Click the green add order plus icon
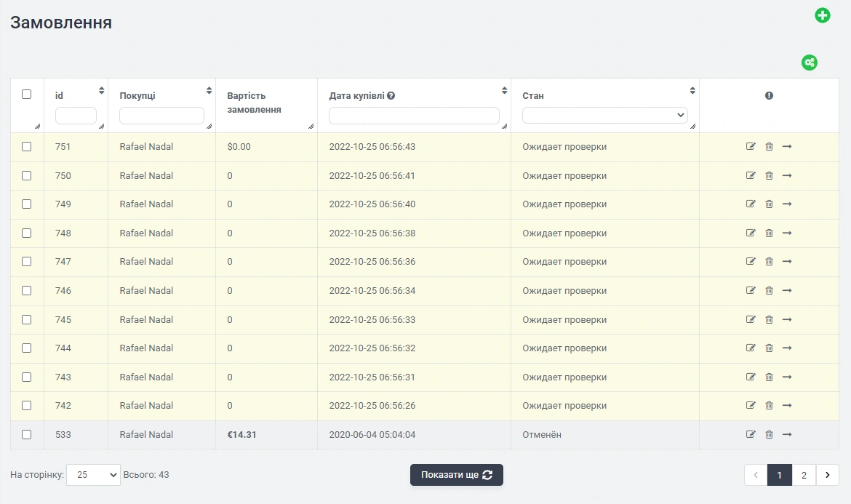The height and width of the screenshot is (504, 851). [822, 15]
